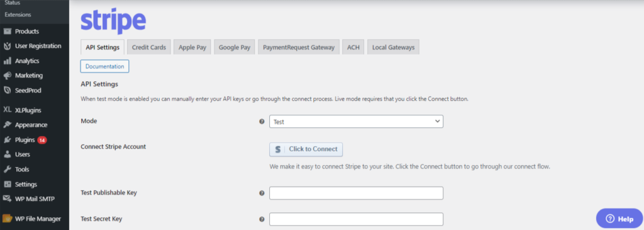Click the SeedProd leaf icon
This screenshot has width=644, height=230.
pos(7,91)
